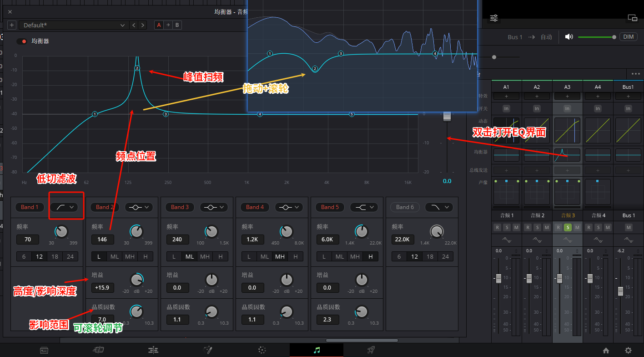The width and height of the screenshot is (644, 357).
Task: Open Band 4 filter type dropdown
Action: [x=289, y=207]
